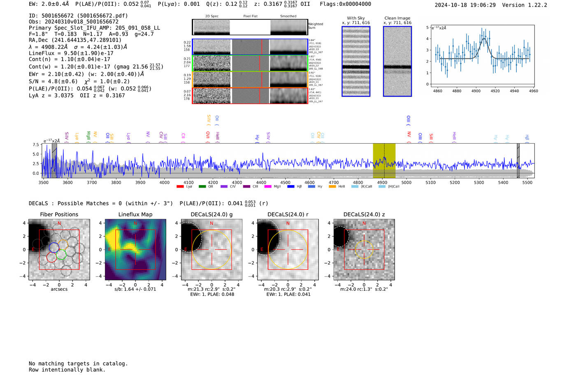576x392 pixels.
Task: Click the red SiII line marker
Action: point(431,137)
